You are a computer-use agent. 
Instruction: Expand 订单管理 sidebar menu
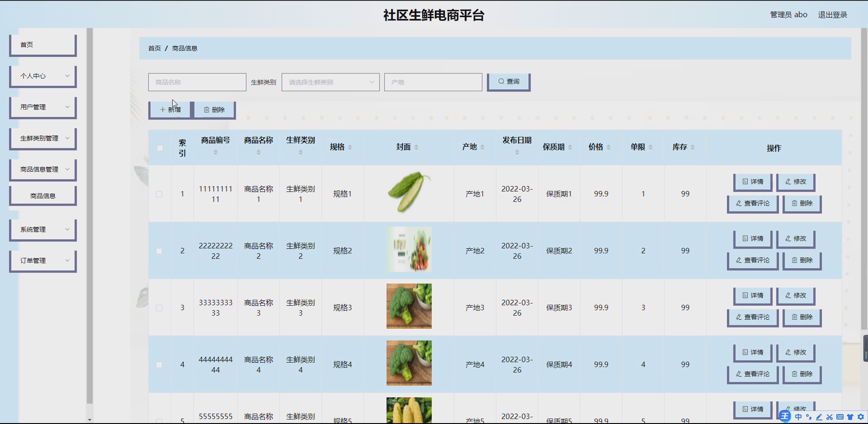[43, 261]
